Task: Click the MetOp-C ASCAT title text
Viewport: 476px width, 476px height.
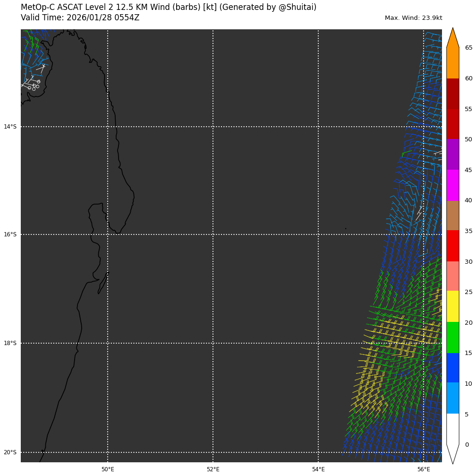Action: (169, 8)
